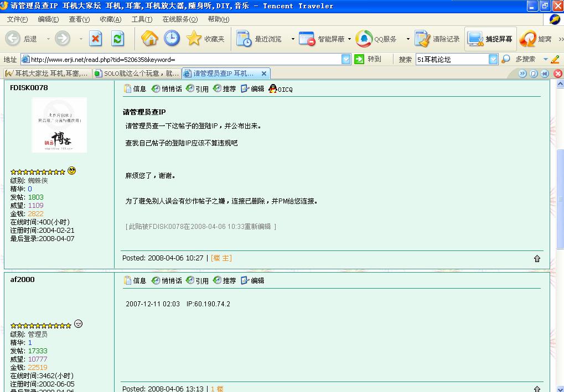The width and height of the screenshot is (564, 392).
Task: Expand the 多搜索 dropdown arrow
Action: click(545, 59)
